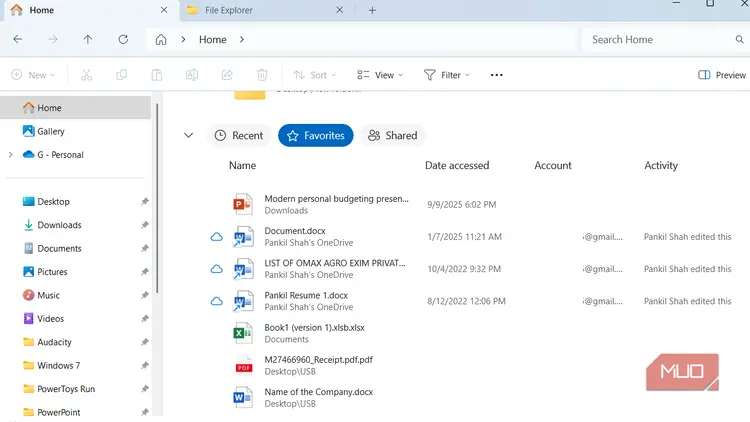The height and width of the screenshot is (422, 750).
Task: Click the Account column header
Action: (552, 166)
